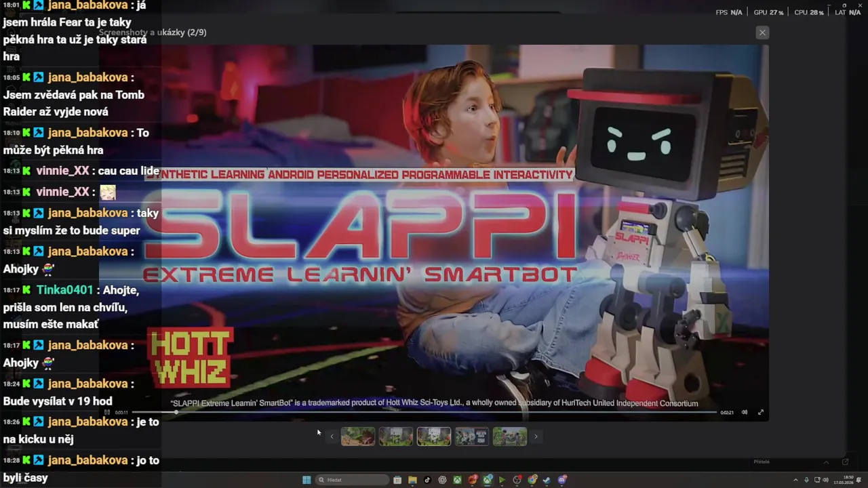Open Google Chrome from the taskbar
The width and height of the screenshot is (868, 488).
pyautogui.click(x=532, y=480)
